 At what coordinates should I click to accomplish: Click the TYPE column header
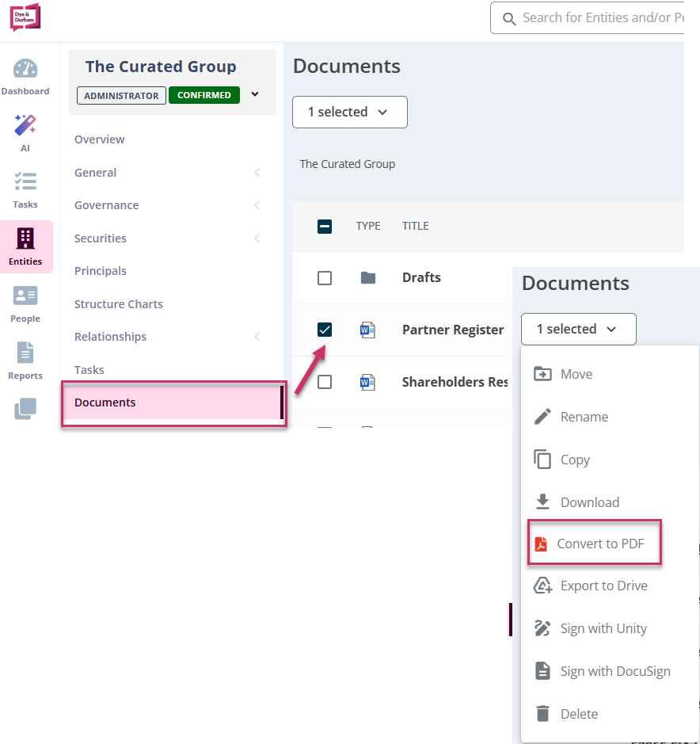pyautogui.click(x=368, y=226)
